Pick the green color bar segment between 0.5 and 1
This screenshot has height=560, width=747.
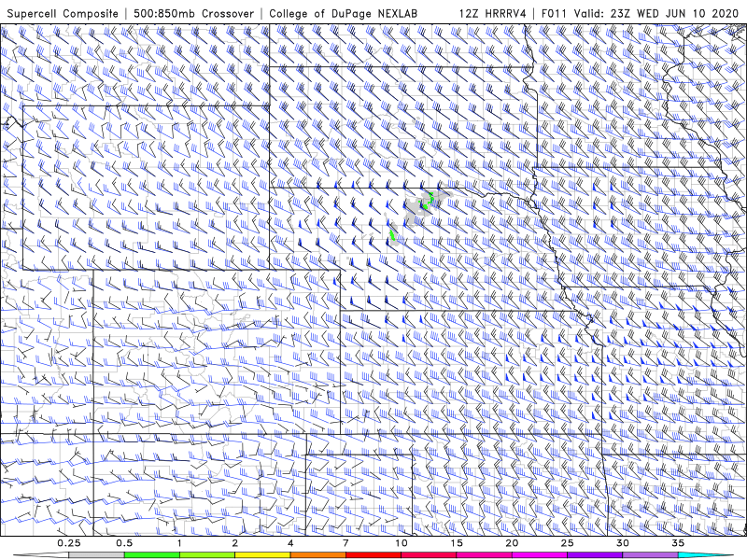coord(151,555)
